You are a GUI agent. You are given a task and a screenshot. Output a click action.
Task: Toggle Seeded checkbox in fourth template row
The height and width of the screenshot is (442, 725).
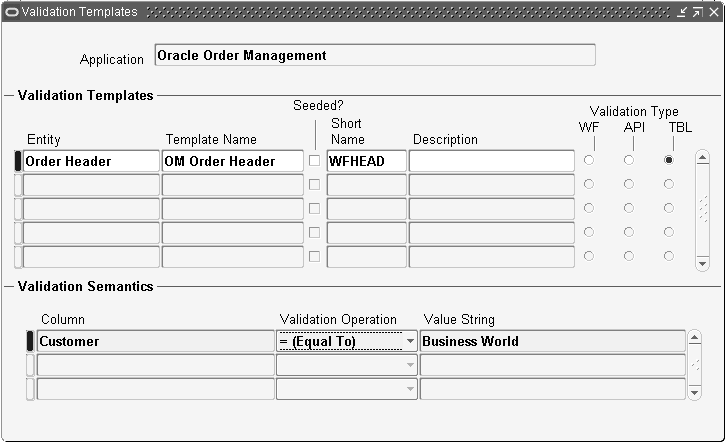(x=314, y=232)
